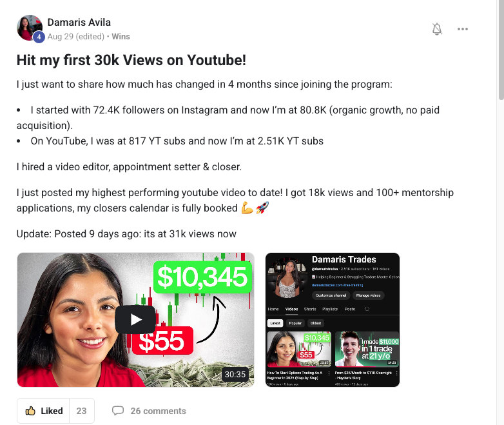This screenshot has height=425, width=504.
Task: Click the post title about 30k Views
Action: tap(131, 60)
